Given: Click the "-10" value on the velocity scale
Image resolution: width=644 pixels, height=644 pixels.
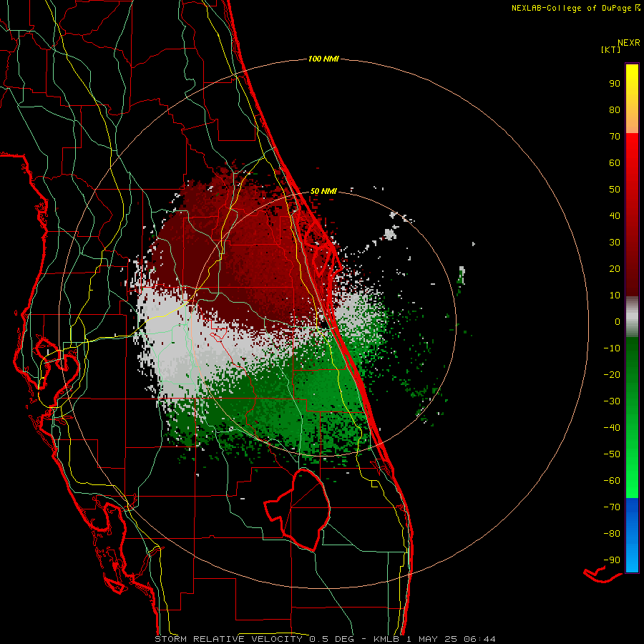Looking at the screenshot, I should coord(612,348).
